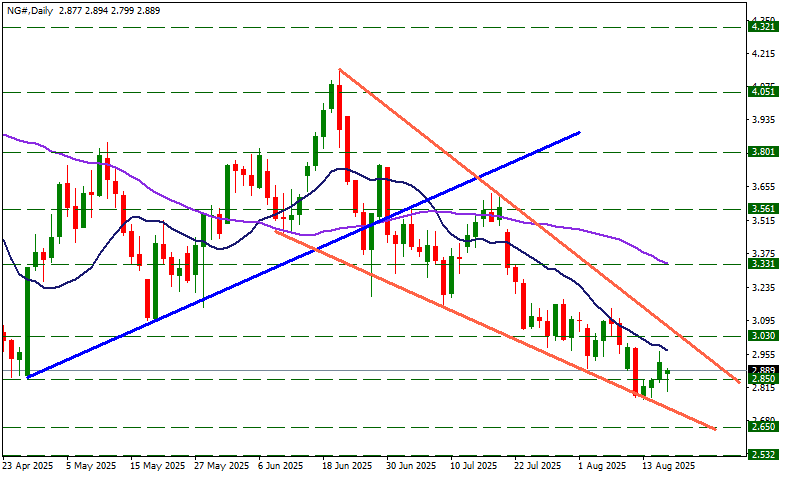Click the 23 Apr 2025 date label

click(x=28, y=466)
